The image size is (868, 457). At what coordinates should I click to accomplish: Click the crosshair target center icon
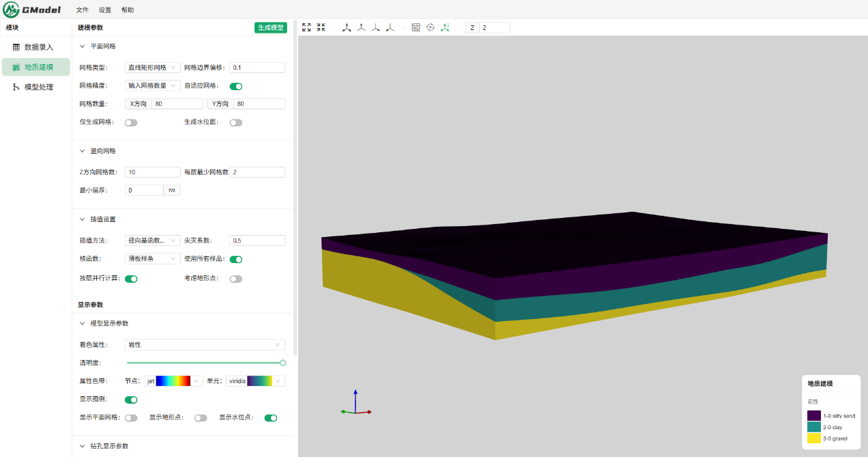pyautogui.click(x=431, y=27)
